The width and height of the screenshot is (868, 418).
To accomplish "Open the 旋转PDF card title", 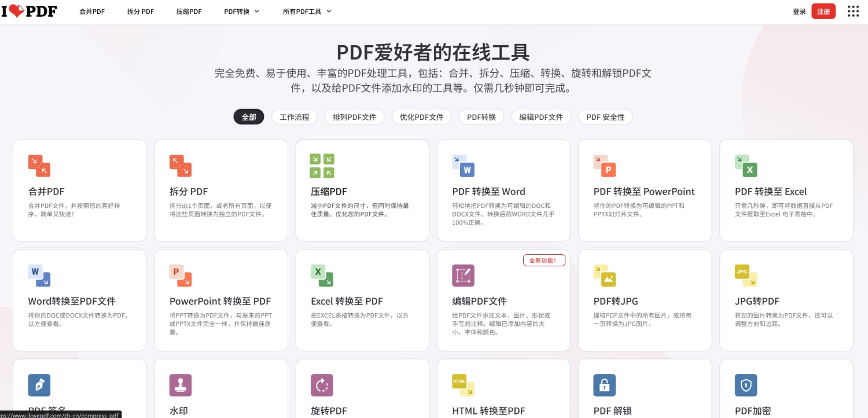I will tap(329, 411).
